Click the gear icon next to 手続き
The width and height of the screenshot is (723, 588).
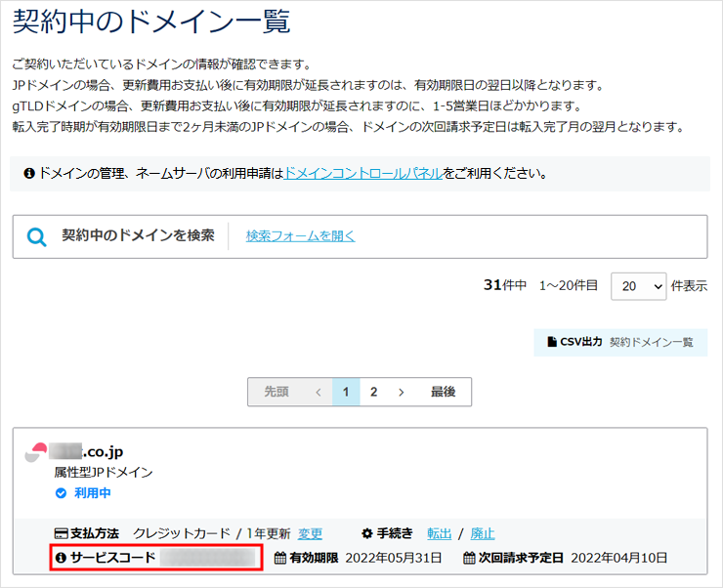(x=367, y=533)
